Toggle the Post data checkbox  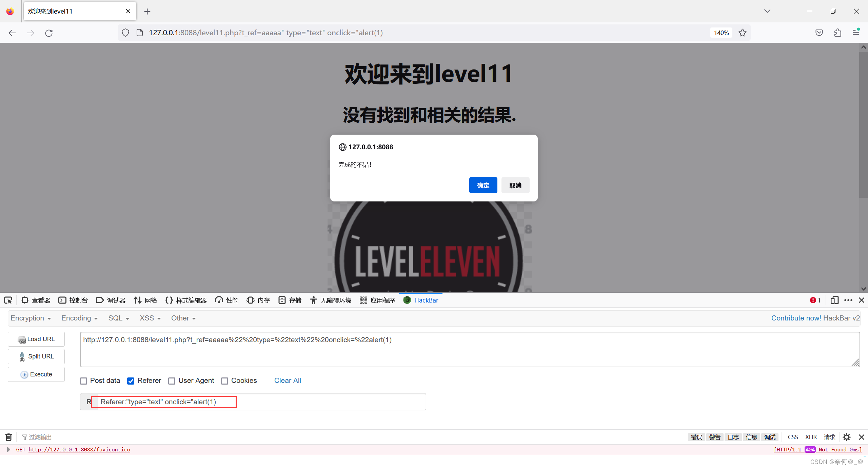(x=84, y=381)
